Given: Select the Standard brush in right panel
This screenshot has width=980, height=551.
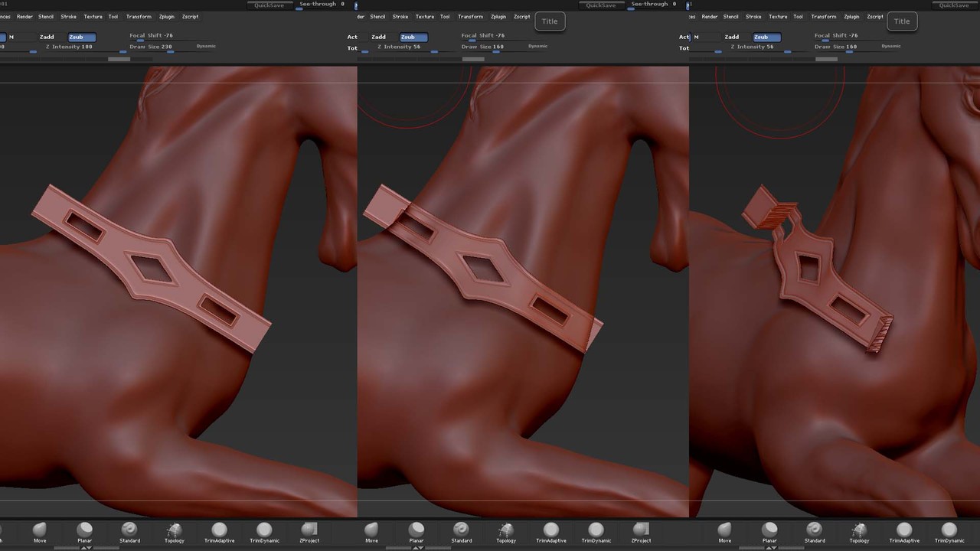Looking at the screenshot, I should [x=815, y=532].
